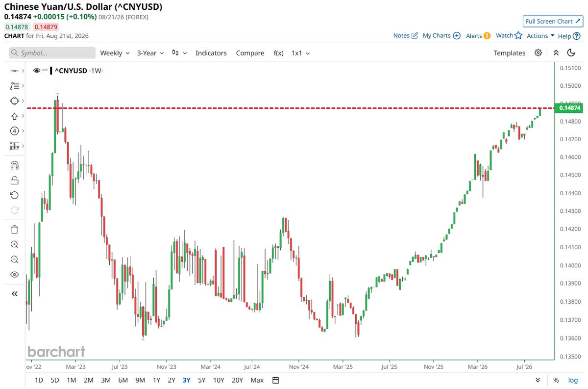Open the Indicators menu

pos(211,53)
